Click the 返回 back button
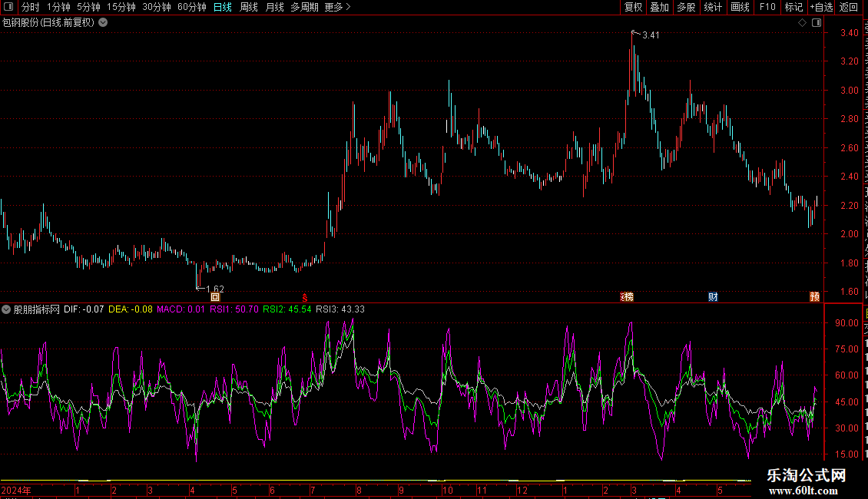Screen dimensions: 868x499 point(849,7)
